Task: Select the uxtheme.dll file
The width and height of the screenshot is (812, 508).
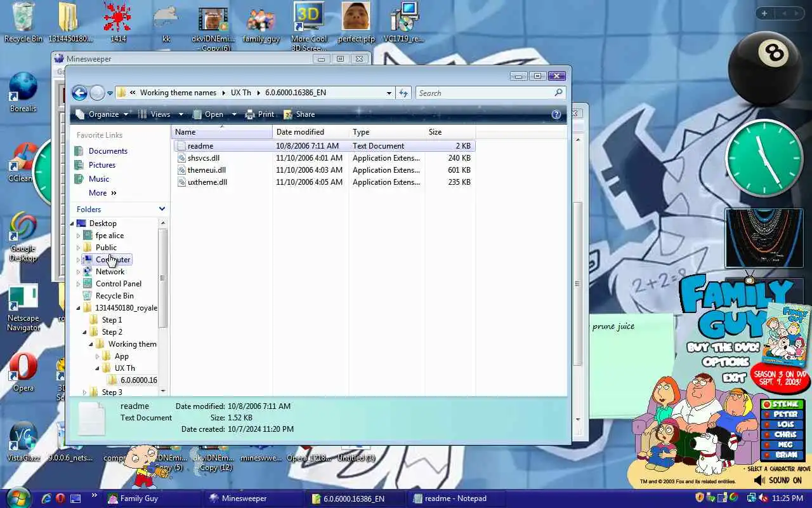Action: click(324, 182)
